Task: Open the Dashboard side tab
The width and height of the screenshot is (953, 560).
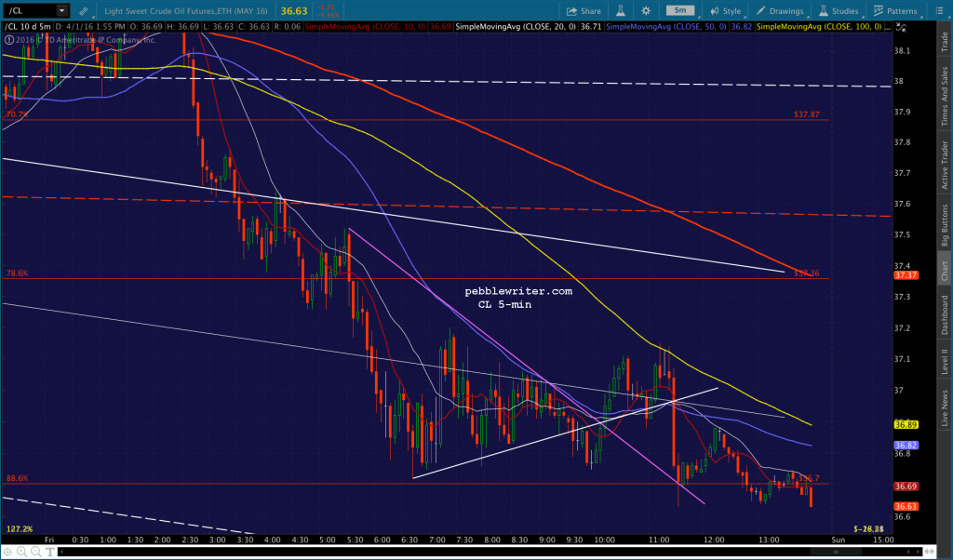Action: click(945, 314)
